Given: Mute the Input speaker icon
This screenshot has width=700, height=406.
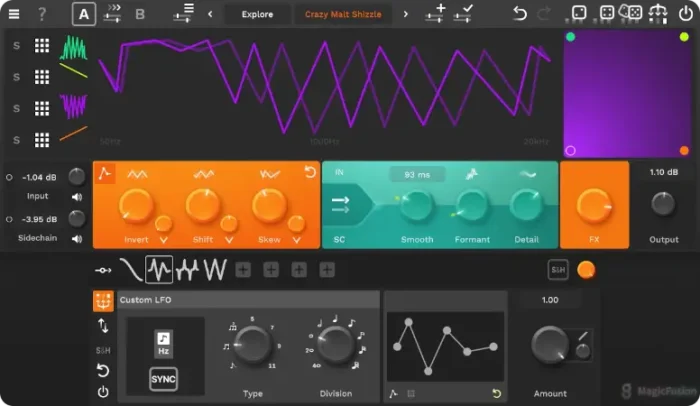Looking at the screenshot, I should [77, 198].
